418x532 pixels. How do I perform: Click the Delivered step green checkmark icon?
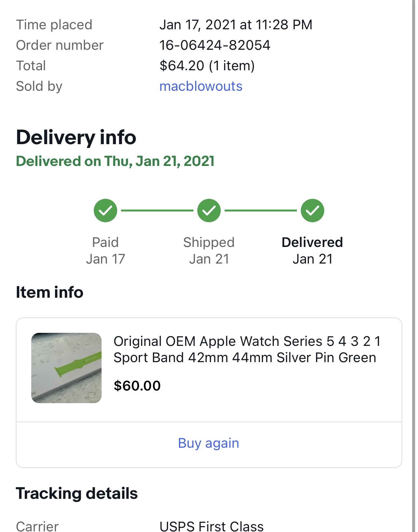point(313,211)
